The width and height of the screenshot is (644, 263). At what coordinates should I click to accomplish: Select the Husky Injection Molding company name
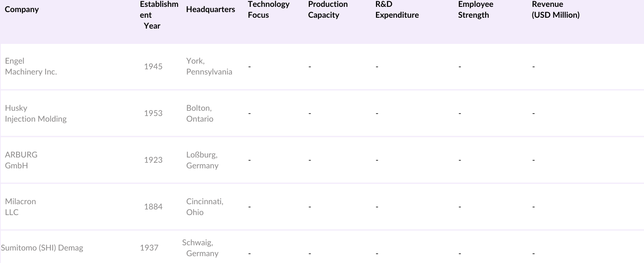tap(36, 114)
